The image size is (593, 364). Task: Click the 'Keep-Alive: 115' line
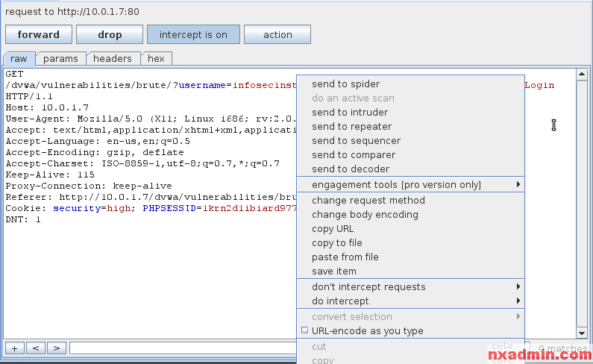click(x=50, y=175)
